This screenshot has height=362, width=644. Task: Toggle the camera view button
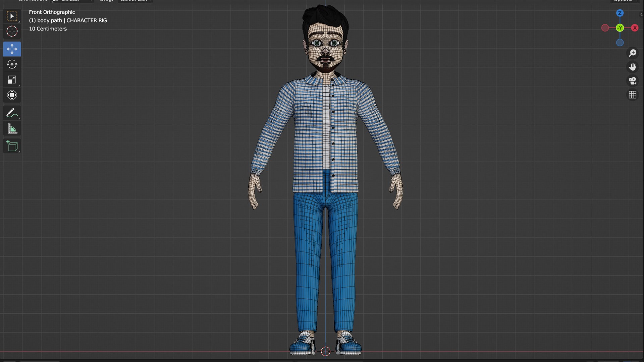(x=633, y=81)
